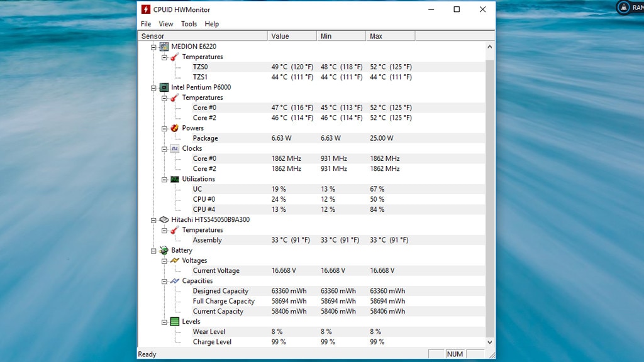Click the CPUID HWMonitor lightning bolt app icon
Image resolution: width=644 pixels, height=362 pixels.
[x=146, y=9]
